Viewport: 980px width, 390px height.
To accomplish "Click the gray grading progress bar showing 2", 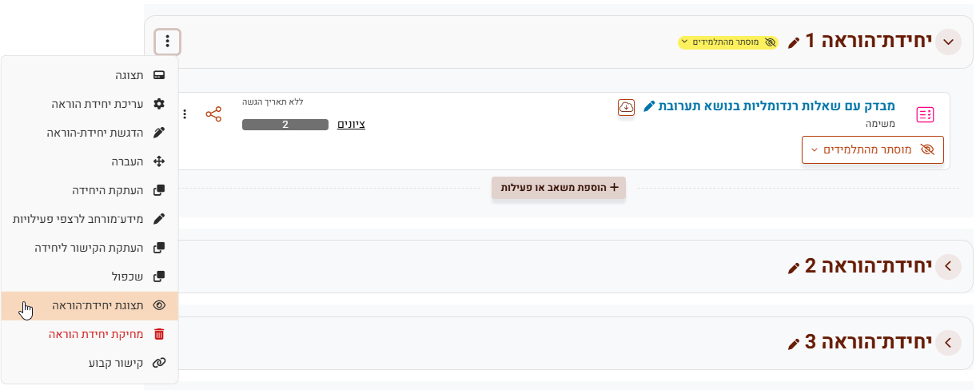I will pyautogui.click(x=285, y=125).
